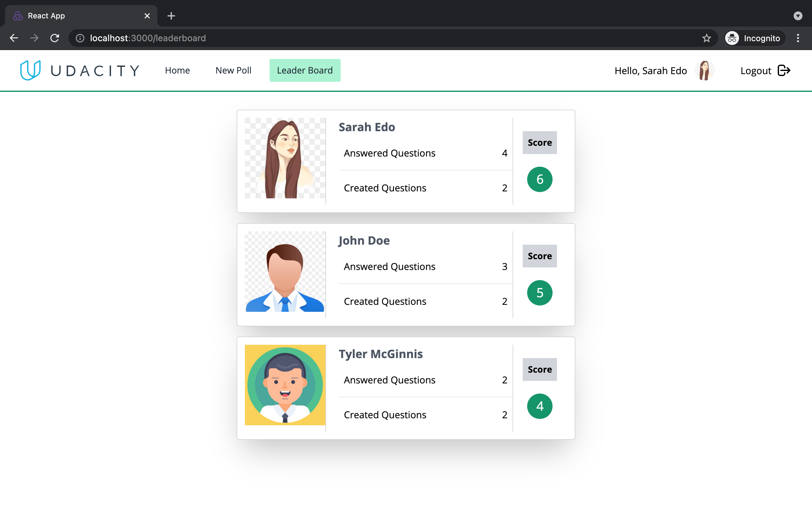Open the Home nav tab
Image resolution: width=812 pixels, height=507 pixels.
tap(177, 70)
